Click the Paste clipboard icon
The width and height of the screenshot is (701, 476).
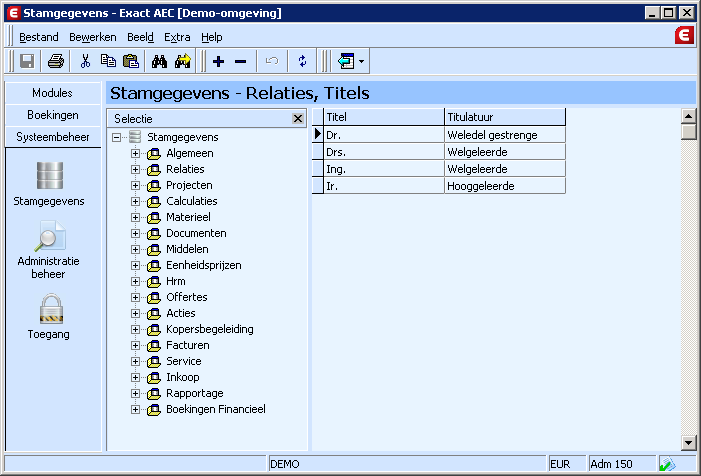pyautogui.click(x=131, y=61)
